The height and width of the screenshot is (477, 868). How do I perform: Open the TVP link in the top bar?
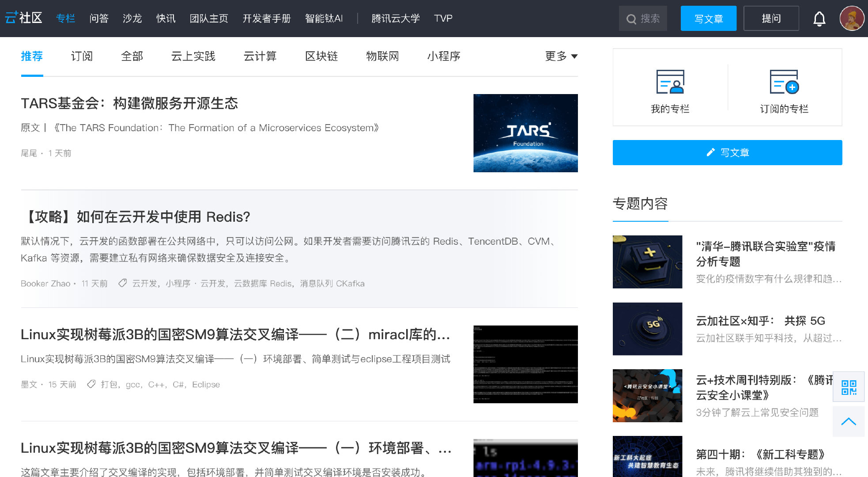[443, 18]
